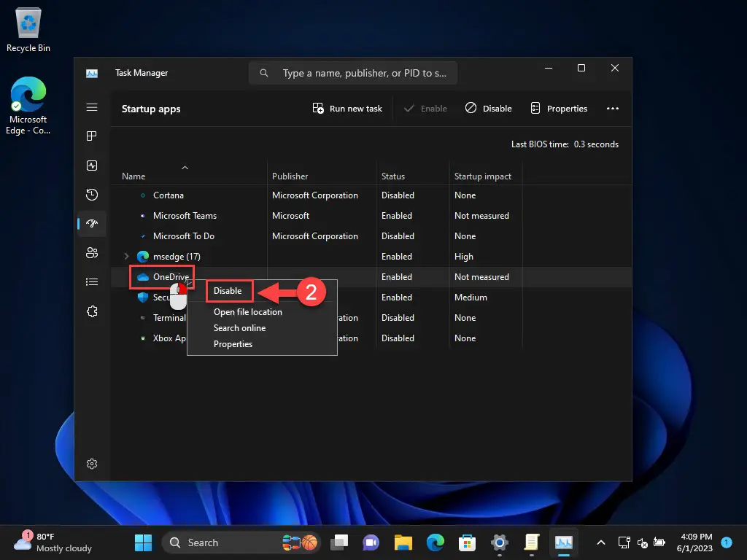Click the taskbar Search box
The width and height of the screenshot is (747, 560).
[241, 542]
